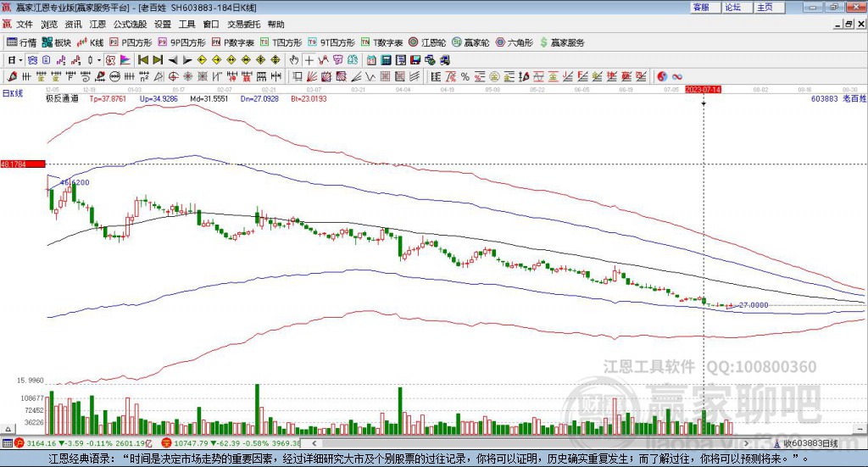Open the 江恩 menu
The width and height of the screenshot is (868, 467).
tap(97, 25)
